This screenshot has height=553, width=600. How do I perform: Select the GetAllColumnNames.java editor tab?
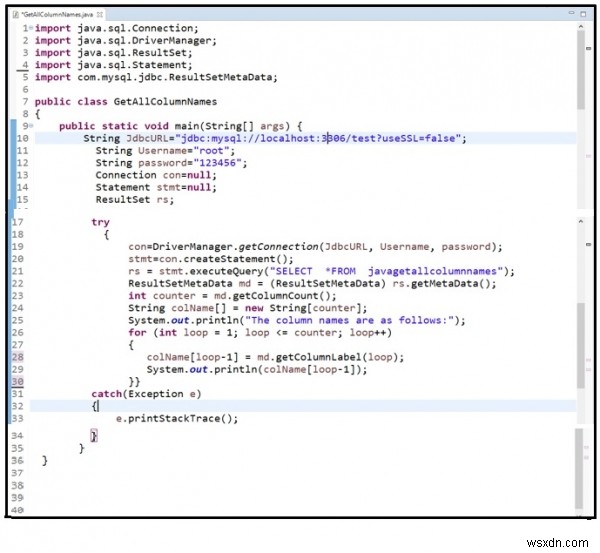click(x=57, y=15)
